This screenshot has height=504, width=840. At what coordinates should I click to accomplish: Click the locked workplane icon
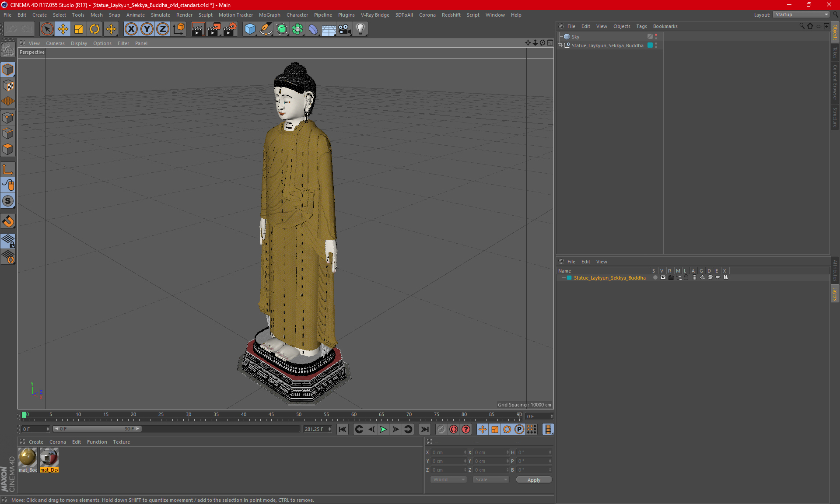click(x=8, y=241)
